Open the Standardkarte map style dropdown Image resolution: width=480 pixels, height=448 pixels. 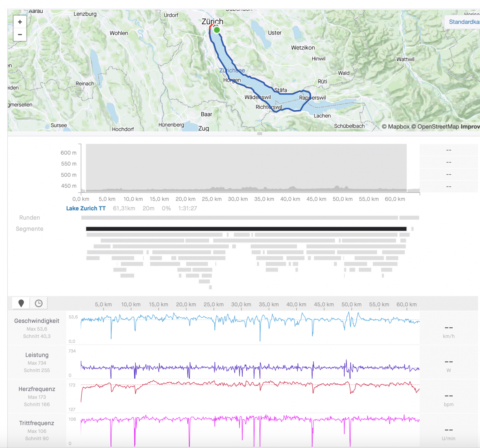point(463,22)
